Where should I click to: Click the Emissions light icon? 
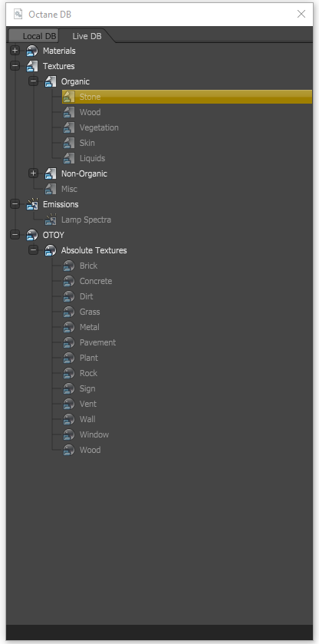(32, 204)
